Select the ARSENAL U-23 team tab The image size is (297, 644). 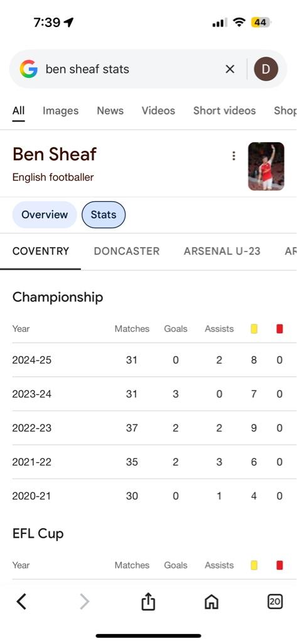tap(222, 252)
